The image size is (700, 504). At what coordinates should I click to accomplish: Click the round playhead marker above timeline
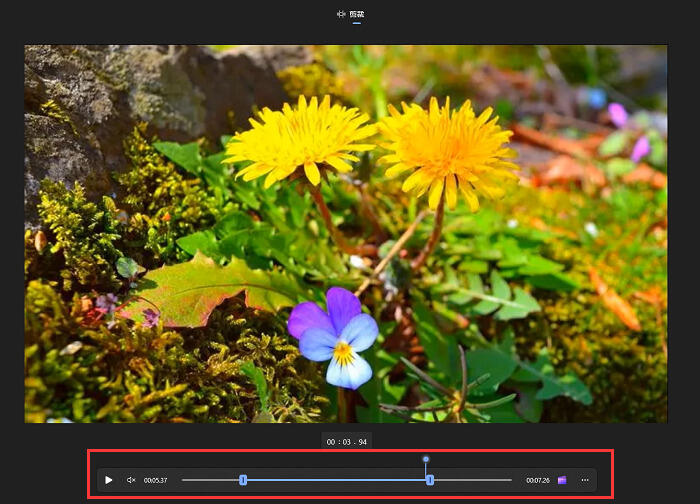tap(426, 459)
